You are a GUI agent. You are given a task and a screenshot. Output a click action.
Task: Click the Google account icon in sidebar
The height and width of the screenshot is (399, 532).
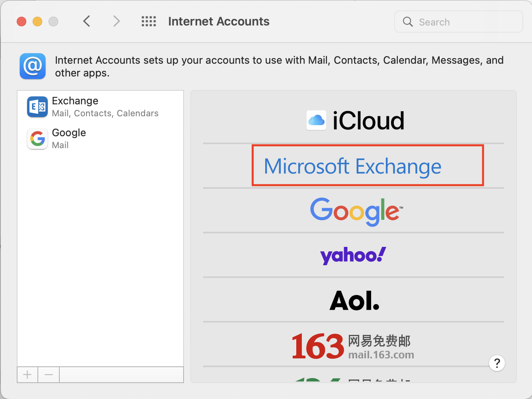pos(37,139)
